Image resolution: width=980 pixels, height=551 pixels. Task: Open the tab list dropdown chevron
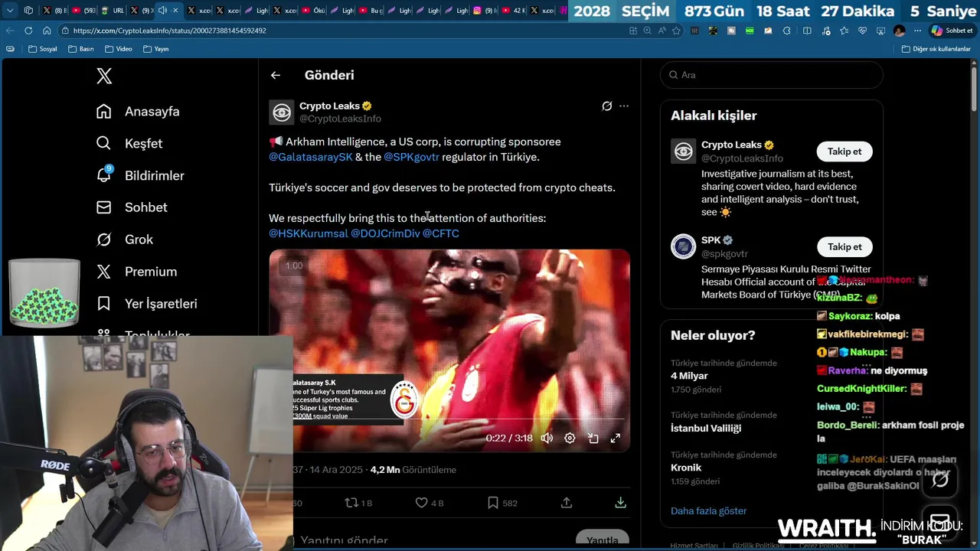point(10,11)
